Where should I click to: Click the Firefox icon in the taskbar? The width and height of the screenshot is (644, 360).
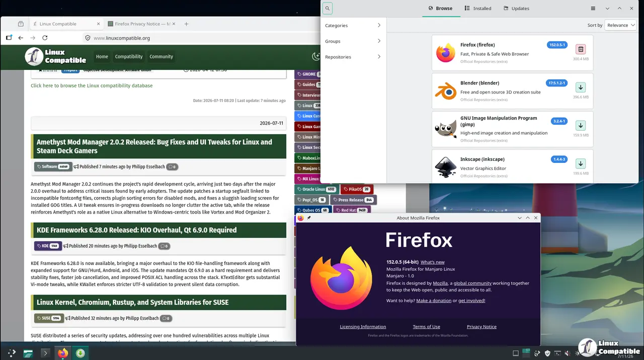click(62, 353)
